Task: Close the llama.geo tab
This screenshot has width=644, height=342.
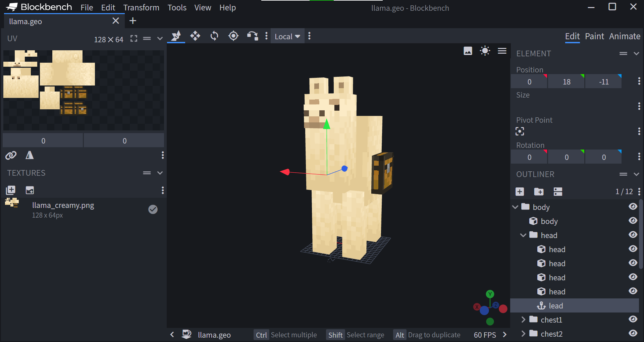Action: [x=116, y=21]
